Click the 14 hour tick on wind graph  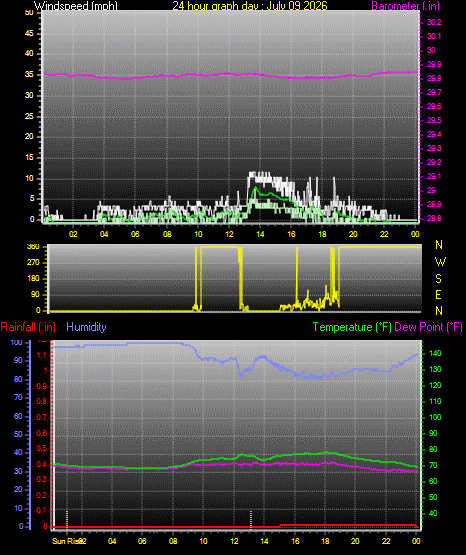pos(260,234)
